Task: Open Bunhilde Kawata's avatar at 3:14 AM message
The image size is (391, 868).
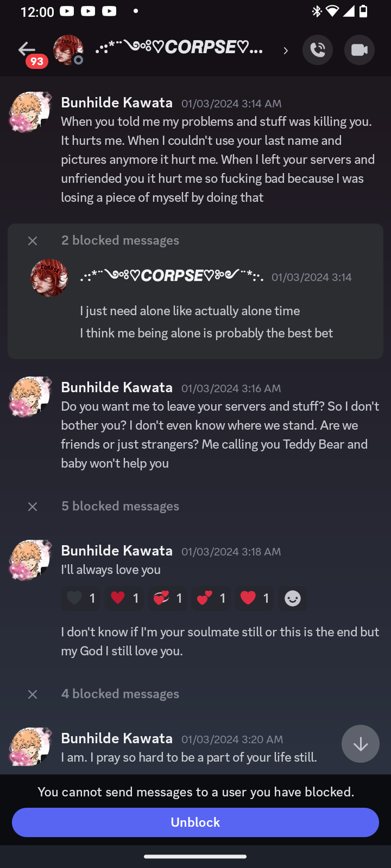Action: click(30, 112)
